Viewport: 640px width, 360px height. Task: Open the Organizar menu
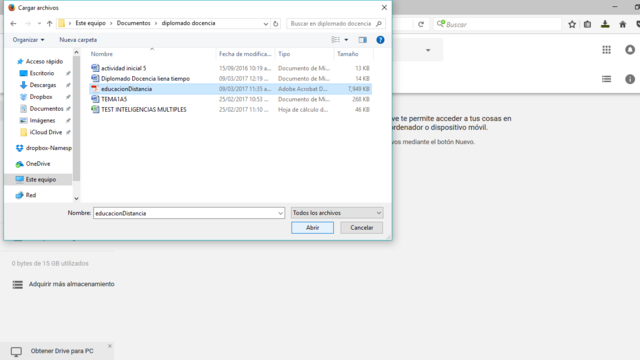[x=28, y=40]
